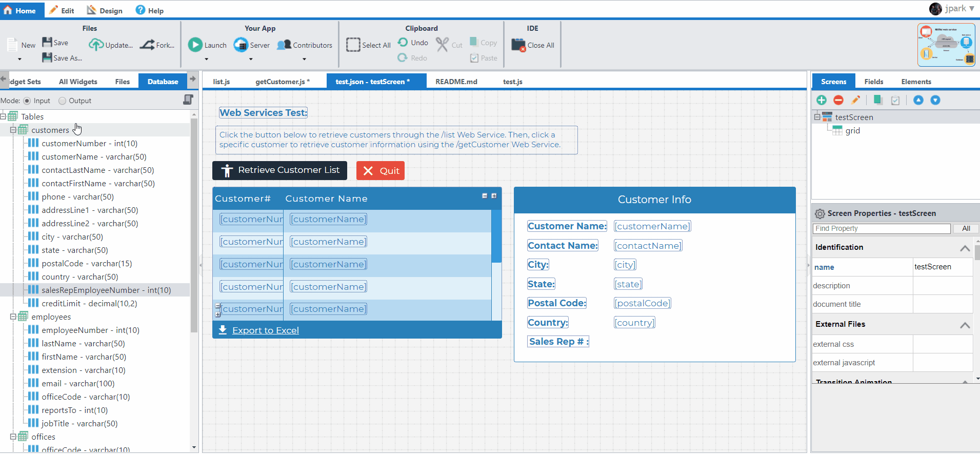
Task: Collapse the customers table node
Action: pos(13,130)
